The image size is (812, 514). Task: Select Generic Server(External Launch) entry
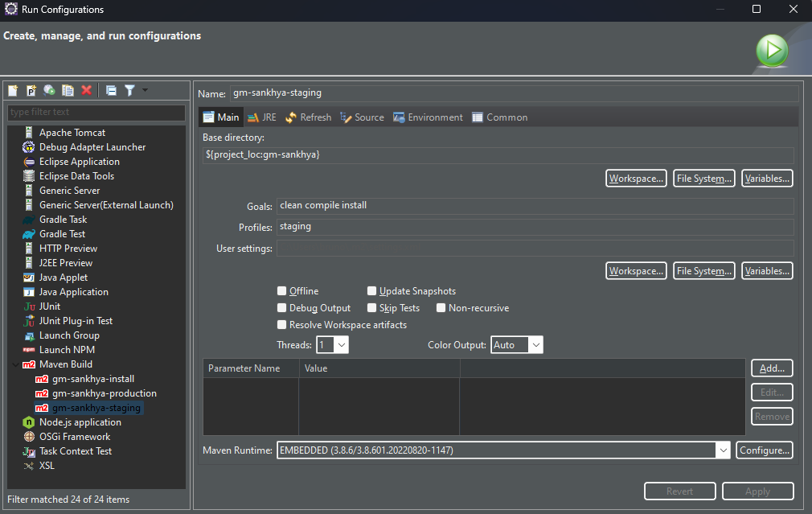[106, 205]
